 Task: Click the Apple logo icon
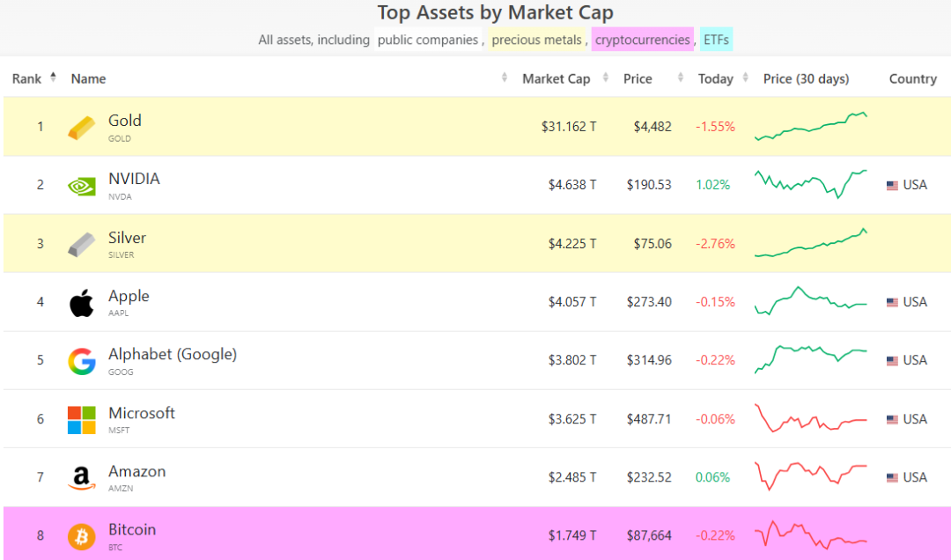(81, 303)
